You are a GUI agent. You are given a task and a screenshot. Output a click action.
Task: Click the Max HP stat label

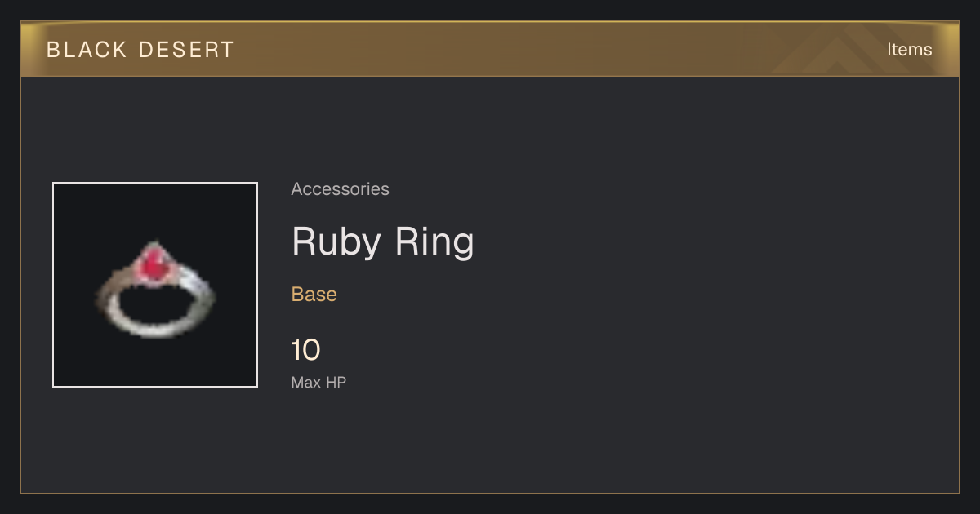point(318,382)
